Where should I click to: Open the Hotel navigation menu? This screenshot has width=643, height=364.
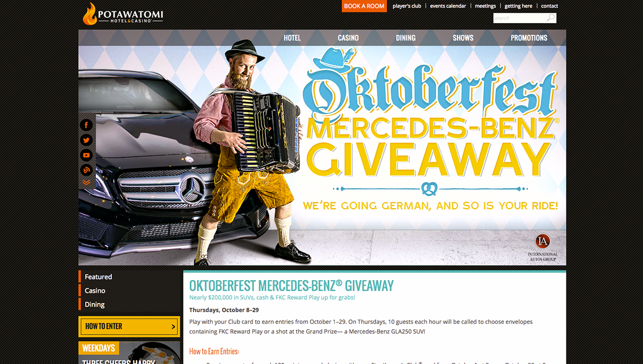(x=292, y=38)
